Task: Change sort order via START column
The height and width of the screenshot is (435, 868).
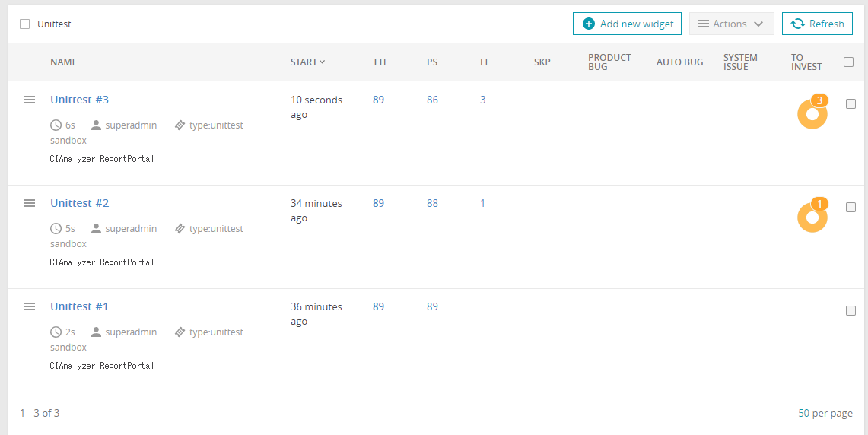Action: tap(307, 62)
